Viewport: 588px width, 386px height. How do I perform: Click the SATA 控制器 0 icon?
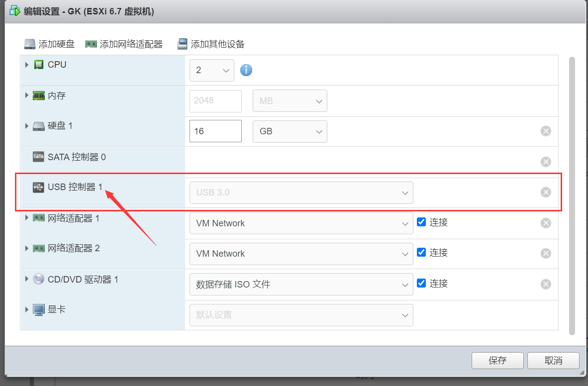[38, 156]
